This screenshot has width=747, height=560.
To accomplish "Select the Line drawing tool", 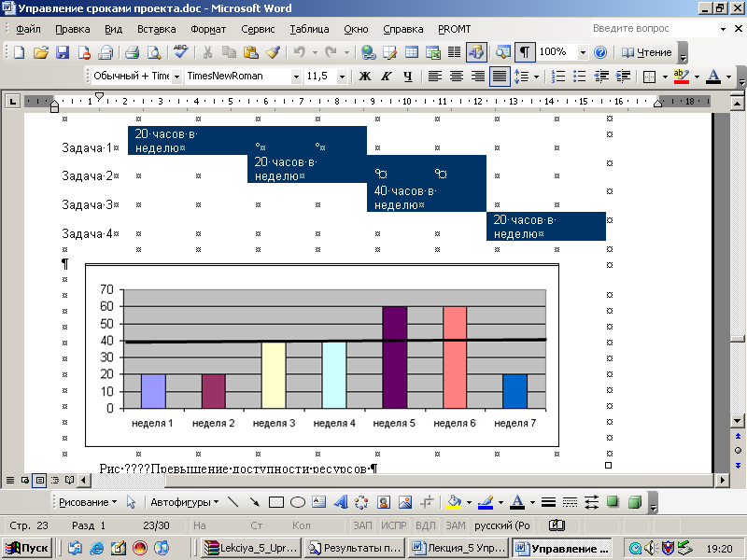I will click(x=233, y=502).
